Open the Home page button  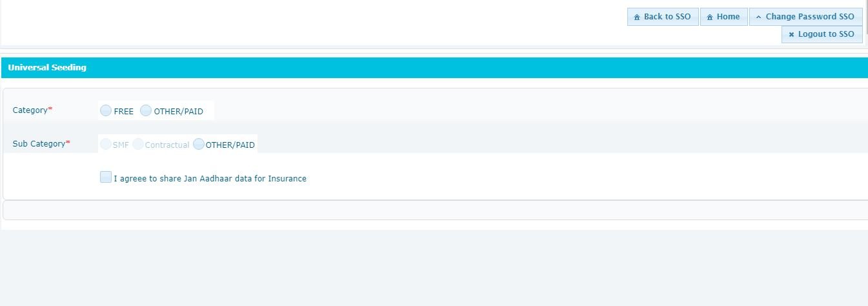pyautogui.click(x=728, y=17)
